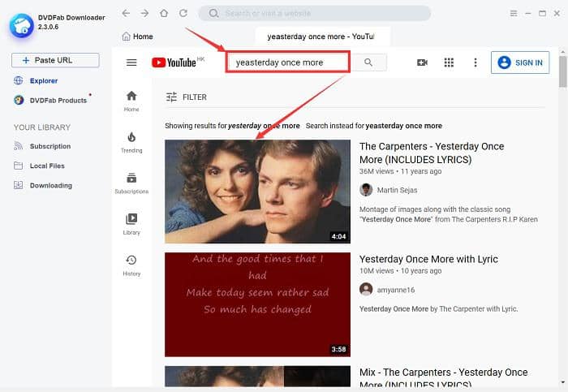Click '36M views • 11 years ago' text
Screen dimensions: 568x392
click(400, 171)
